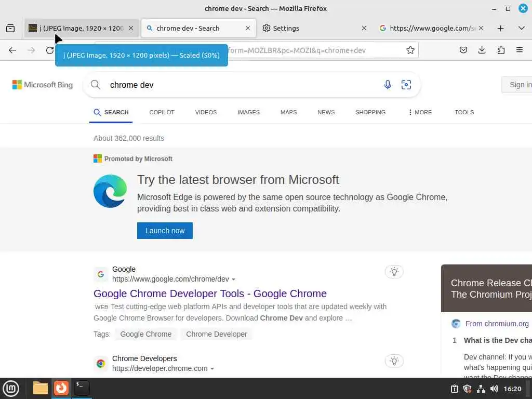
Task: Click the Microsoft Bing logo
Action: [x=43, y=85]
